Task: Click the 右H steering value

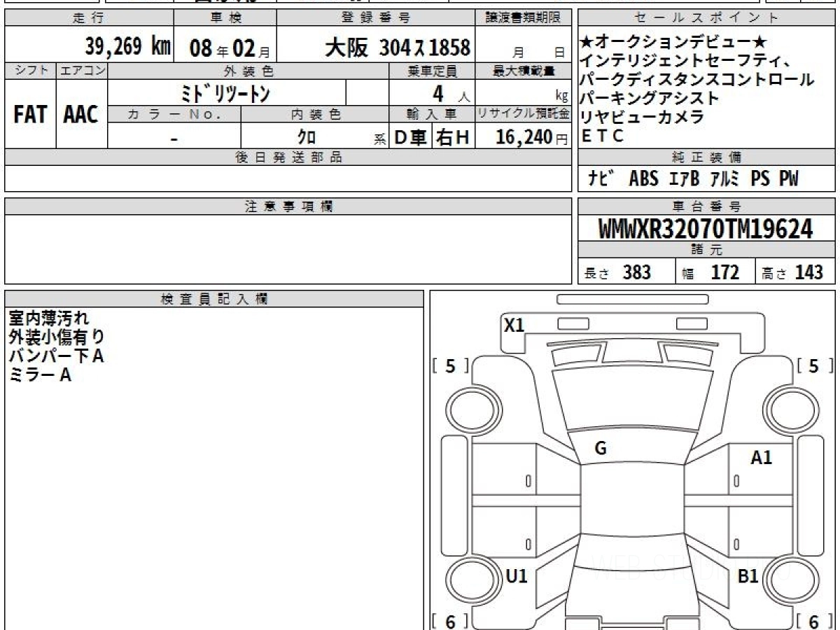Action: point(453,137)
